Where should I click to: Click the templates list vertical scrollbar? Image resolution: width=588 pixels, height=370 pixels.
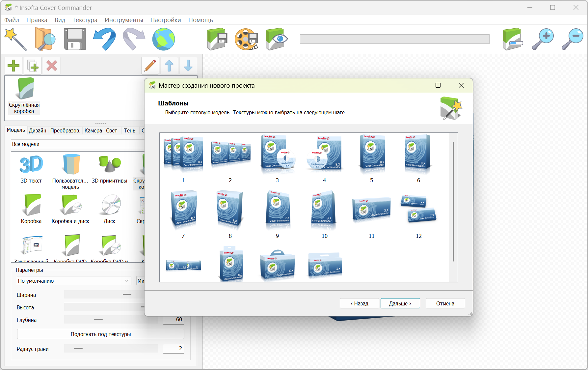tap(453, 202)
